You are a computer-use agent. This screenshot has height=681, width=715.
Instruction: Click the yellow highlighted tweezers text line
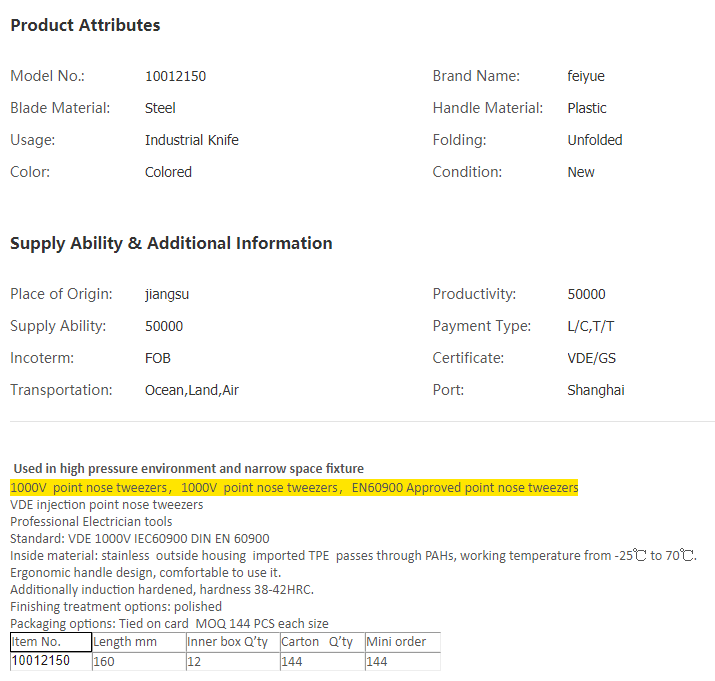(x=294, y=487)
